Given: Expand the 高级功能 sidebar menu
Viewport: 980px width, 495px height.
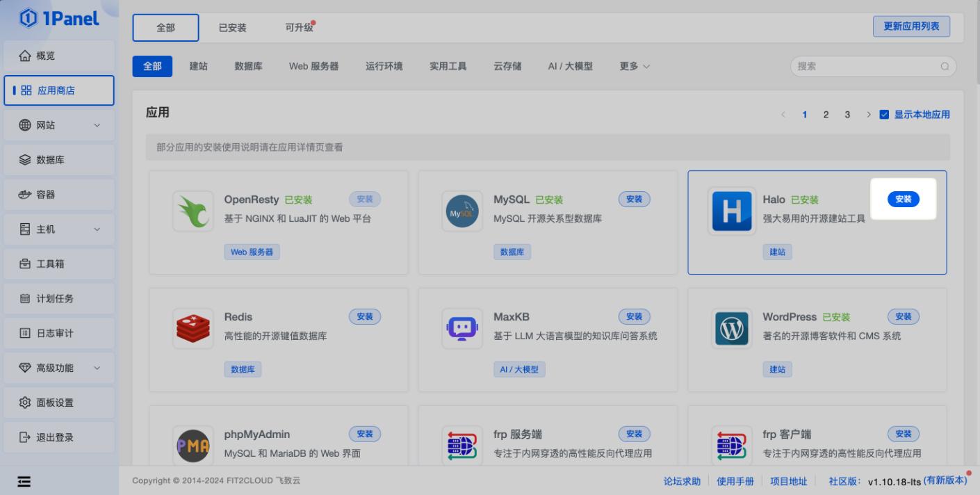Looking at the screenshot, I should [59, 368].
